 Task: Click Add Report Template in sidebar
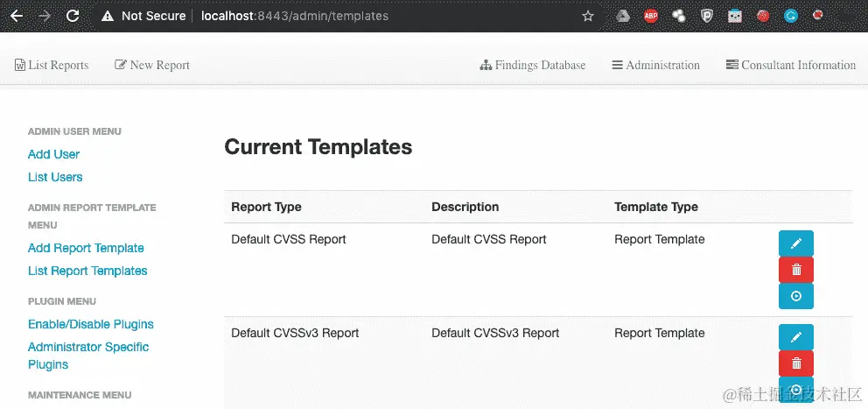tap(86, 248)
